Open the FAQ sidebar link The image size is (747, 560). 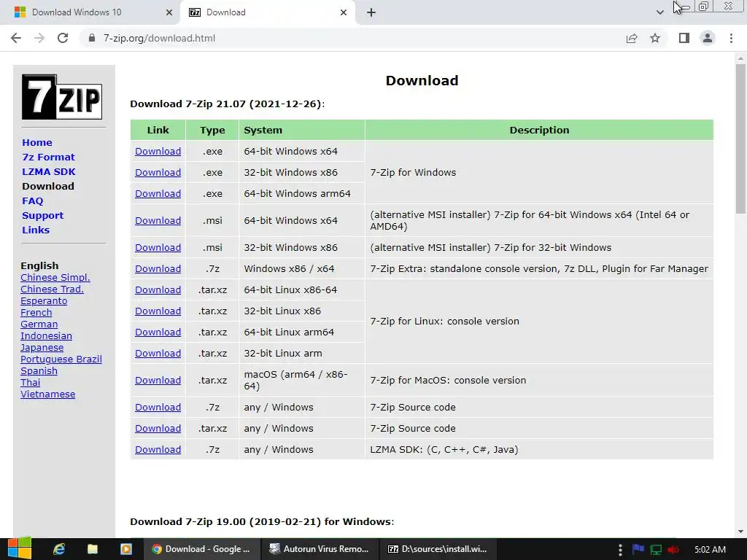click(32, 201)
